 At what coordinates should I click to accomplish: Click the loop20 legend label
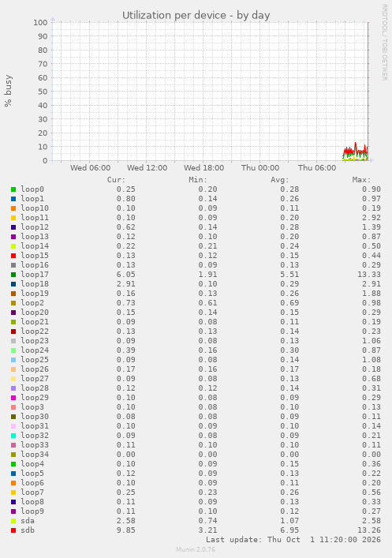(35, 313)
